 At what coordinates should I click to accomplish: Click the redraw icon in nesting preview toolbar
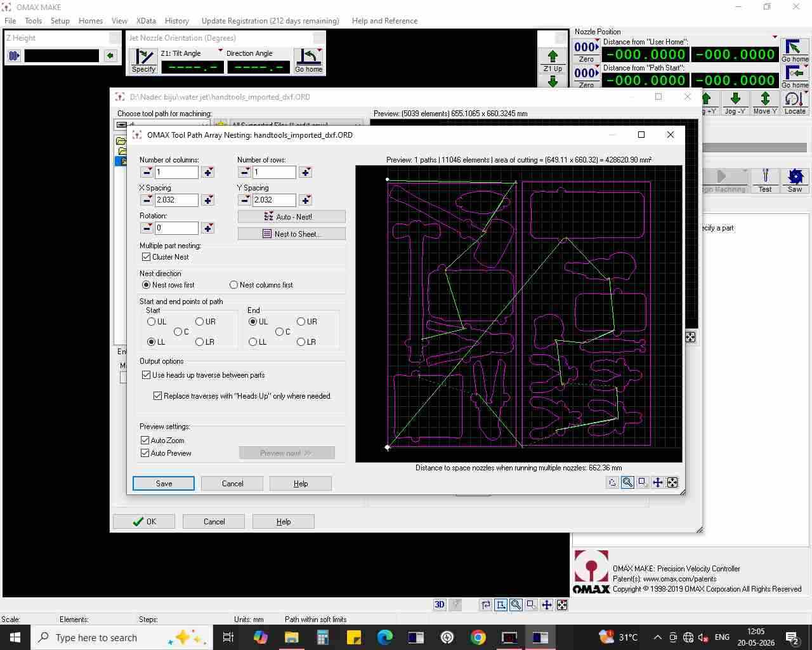coord(612,482)
